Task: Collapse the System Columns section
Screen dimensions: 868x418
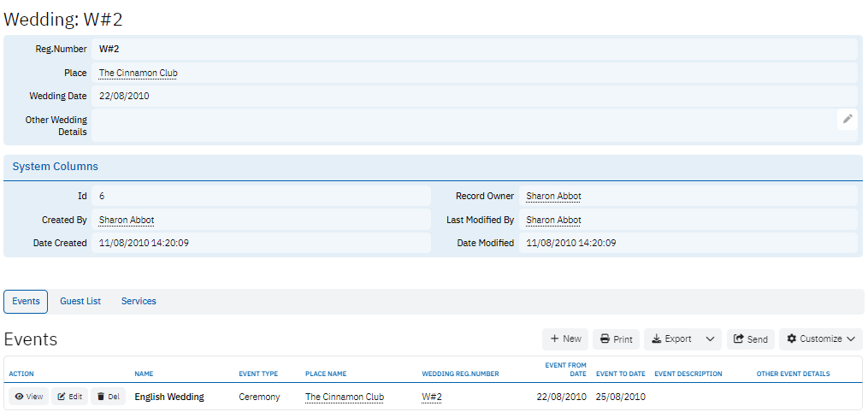Action: [x=56, y=167]
